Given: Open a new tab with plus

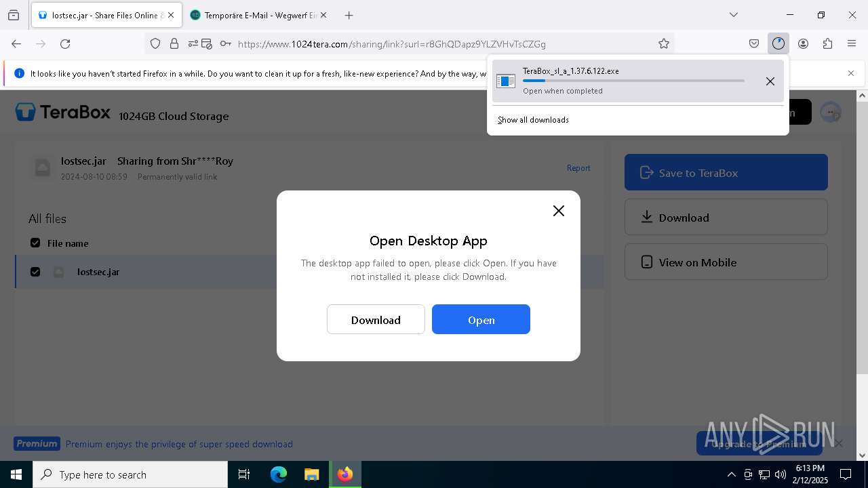Looking at the screenshot, I should click(349, 15).
